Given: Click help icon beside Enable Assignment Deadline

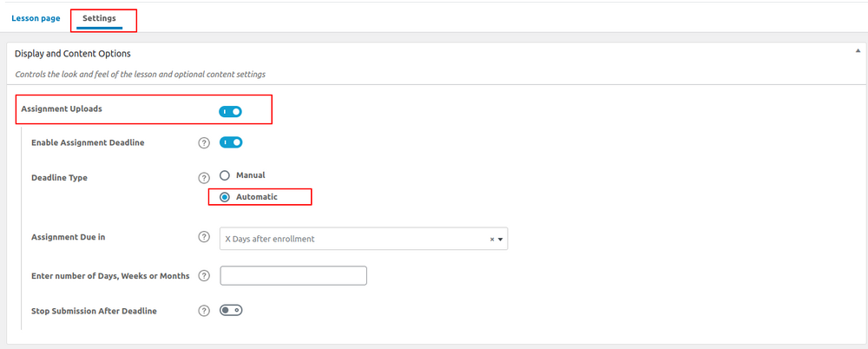Looking at the screenshot, I should pyautogui.click(x=205, y=143).
